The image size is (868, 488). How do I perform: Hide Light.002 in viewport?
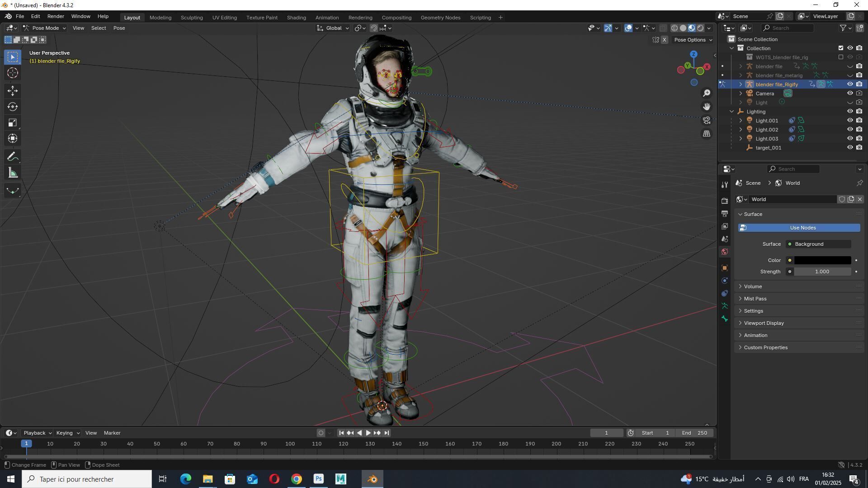850,130
